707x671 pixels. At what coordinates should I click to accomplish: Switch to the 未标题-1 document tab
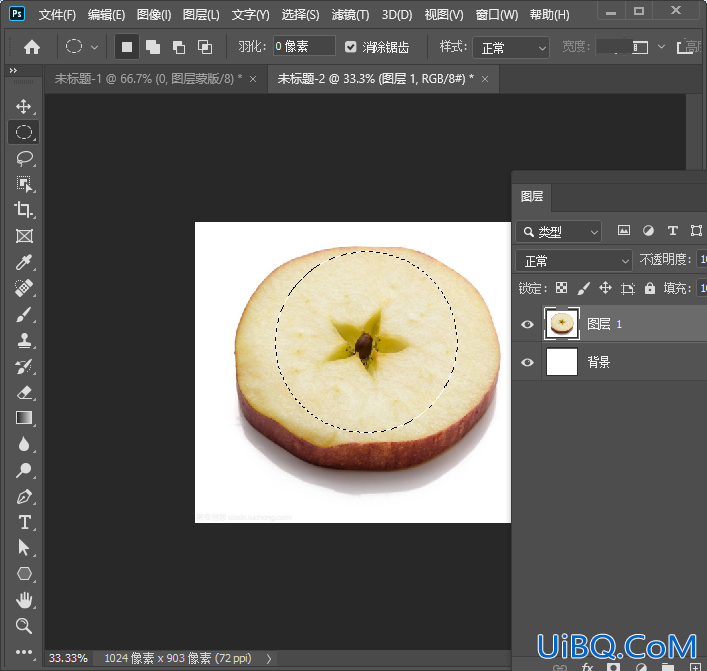tap(149, 79)
